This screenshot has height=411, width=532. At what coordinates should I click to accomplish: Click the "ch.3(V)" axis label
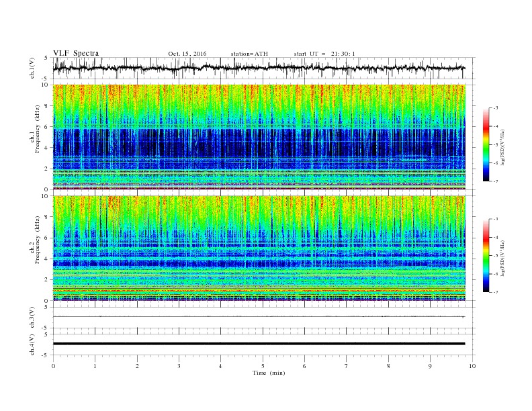tap(32, 318)
